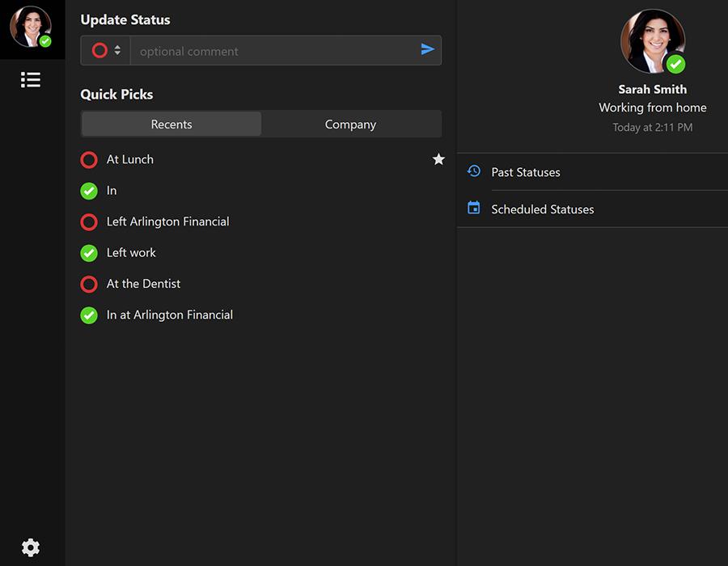Click Sarah Smith's large profile photo
The width and height of the screenshot is (728, 566).
[652, 41]
